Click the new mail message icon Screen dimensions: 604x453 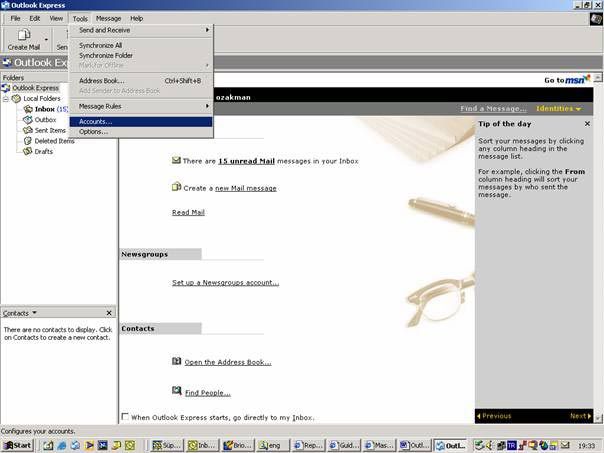176,187
